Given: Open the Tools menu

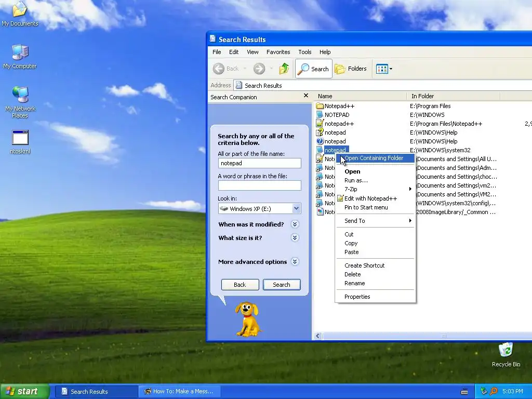Looking at the screenshot, I should point(304,52).
